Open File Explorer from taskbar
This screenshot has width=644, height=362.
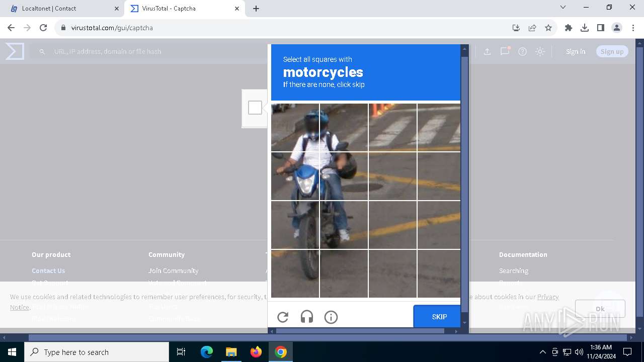pos(231,352)
